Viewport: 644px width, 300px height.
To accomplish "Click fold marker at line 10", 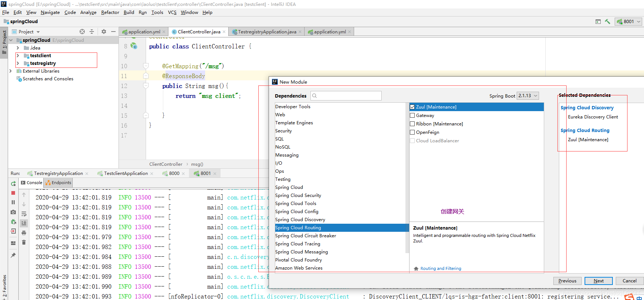I will coord(146,66).
